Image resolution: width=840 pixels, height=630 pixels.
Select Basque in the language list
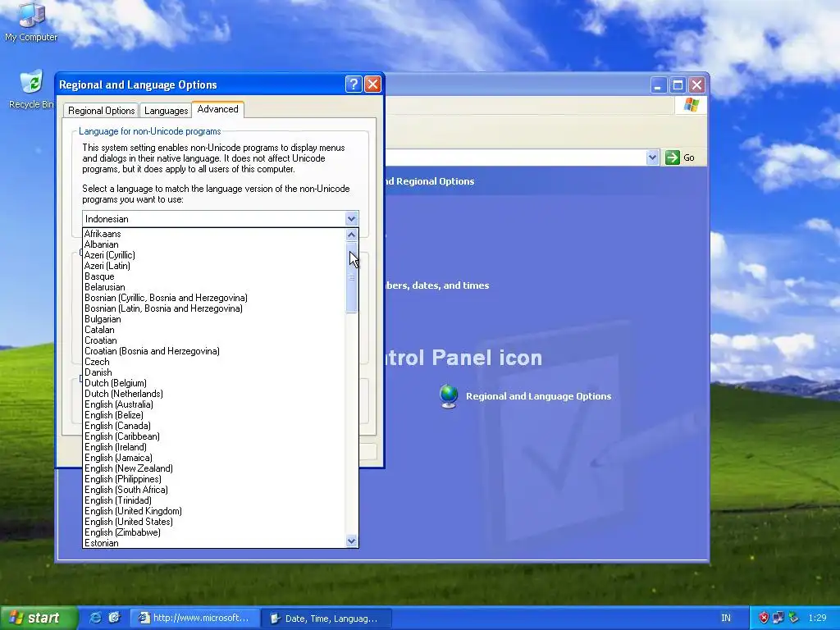(x=214, y=276)
